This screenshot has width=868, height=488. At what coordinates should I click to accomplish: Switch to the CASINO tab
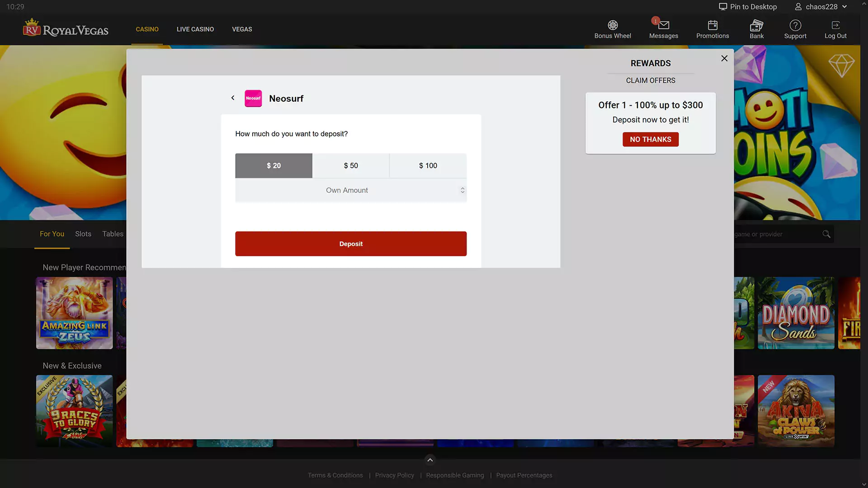[147, 29]
